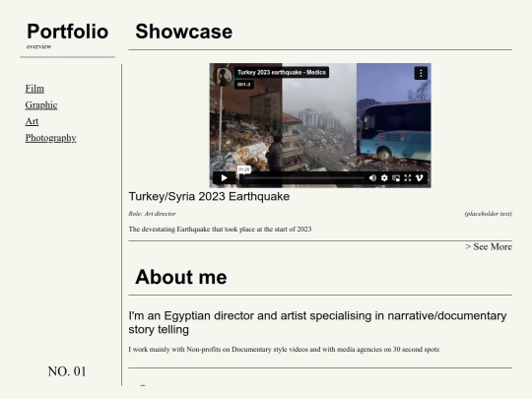The height and width of the screenshot is (399, 532).
Task: Open Vimeo logo link in player
Action: click(420, 177)
